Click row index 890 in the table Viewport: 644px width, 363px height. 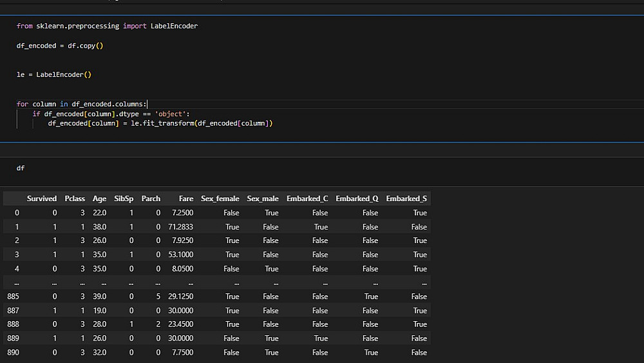[13, 353]
